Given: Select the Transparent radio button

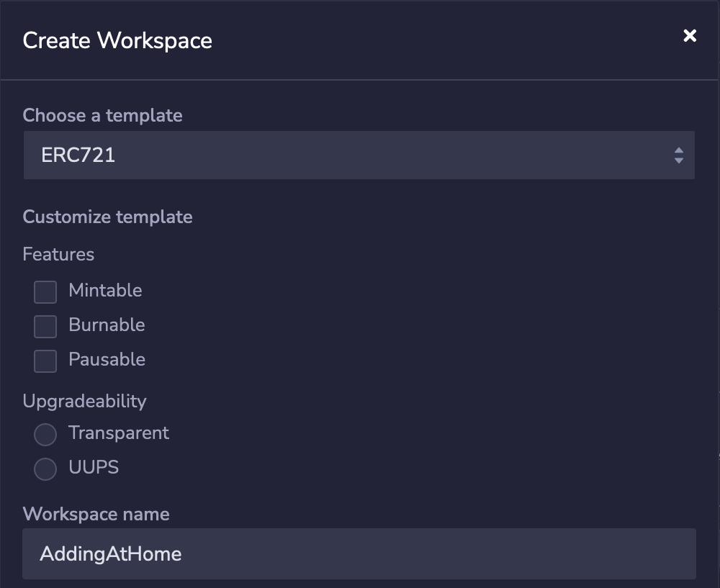Looking at the screenshot, I should (45, 435).
